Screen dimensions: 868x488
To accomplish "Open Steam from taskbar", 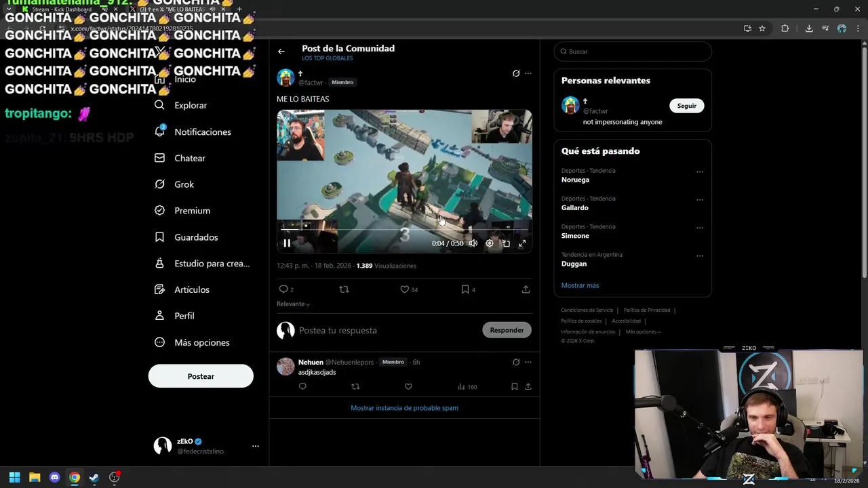I will (94, 477).
